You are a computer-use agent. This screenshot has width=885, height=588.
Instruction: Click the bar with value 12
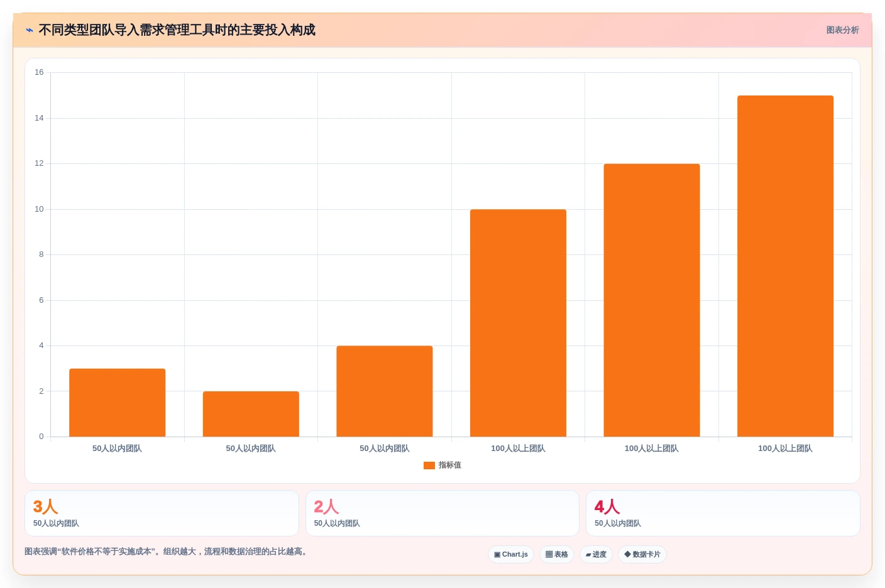tap(652, 300)
